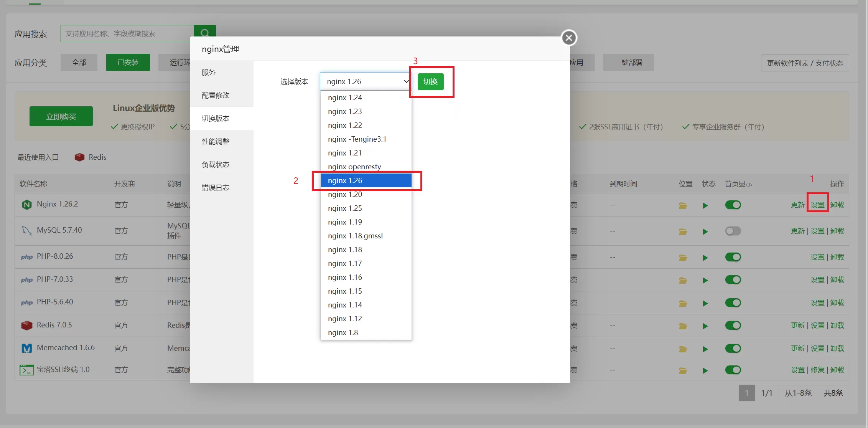Enable homepage display for MySQL 5.7.40

(733, 231)
